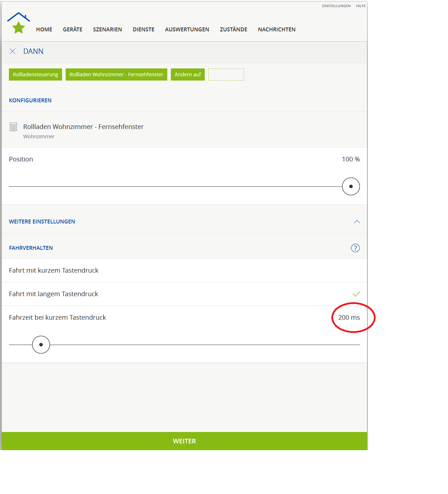Image resolution: width=448 pixels, height=494 pixels.
Task: Switch to Zustände in navigation
Action: click(233, 30)
